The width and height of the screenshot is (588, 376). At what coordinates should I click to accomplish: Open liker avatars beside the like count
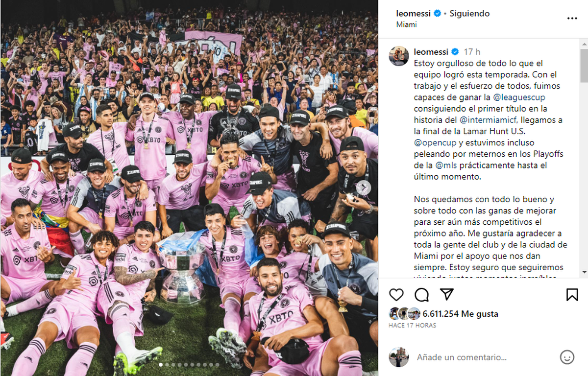405,314
